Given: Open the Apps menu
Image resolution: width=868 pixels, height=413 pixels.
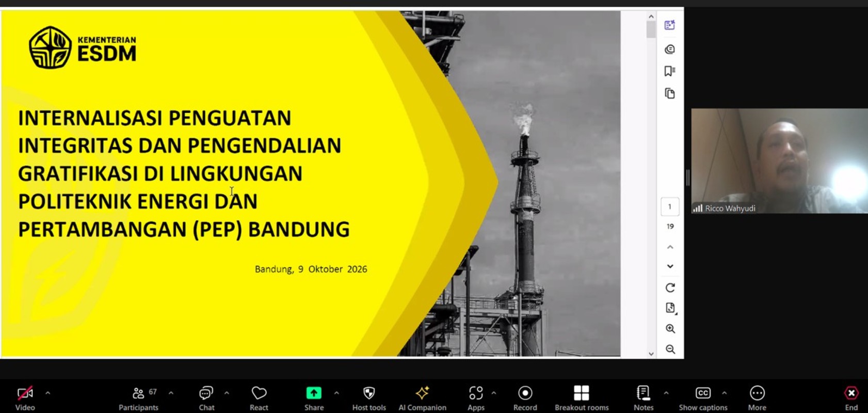Looking at the screenshot, I should (x=476, y=399).
